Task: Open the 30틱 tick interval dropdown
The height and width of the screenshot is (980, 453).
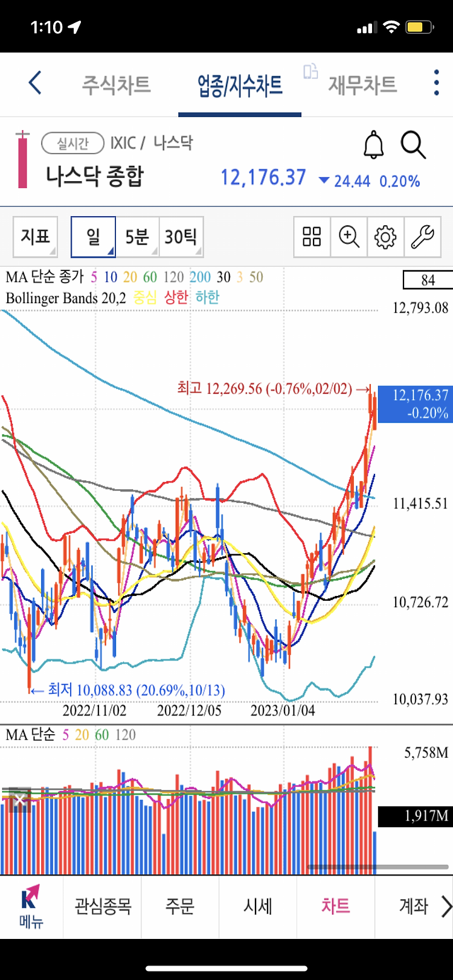Action: [181, 237]
